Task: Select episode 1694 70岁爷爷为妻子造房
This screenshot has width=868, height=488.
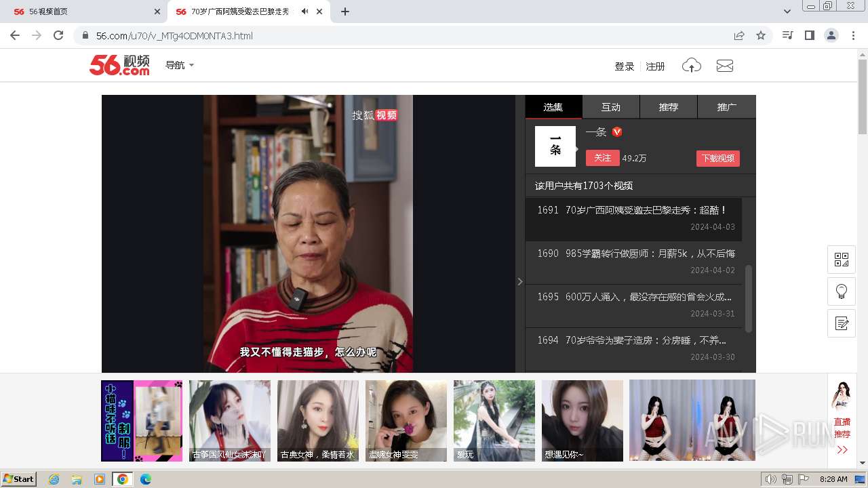Action: pos(633,349)
